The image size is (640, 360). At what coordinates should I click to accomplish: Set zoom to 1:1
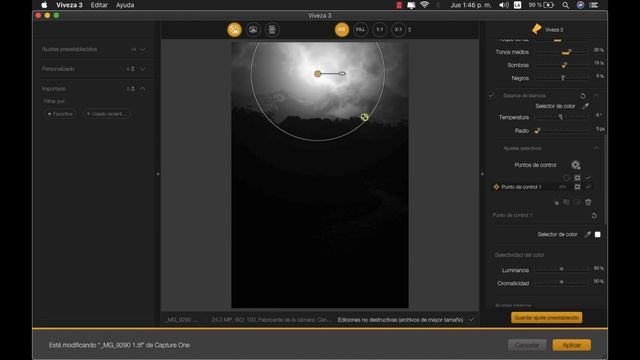click(380, 29)
